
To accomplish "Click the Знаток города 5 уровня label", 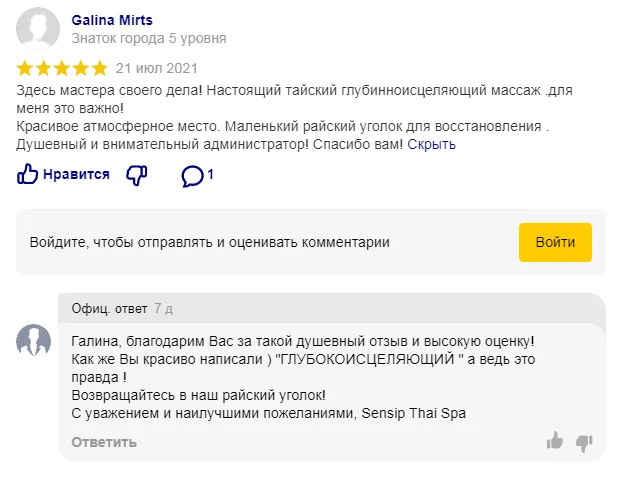I will (149, 39).
